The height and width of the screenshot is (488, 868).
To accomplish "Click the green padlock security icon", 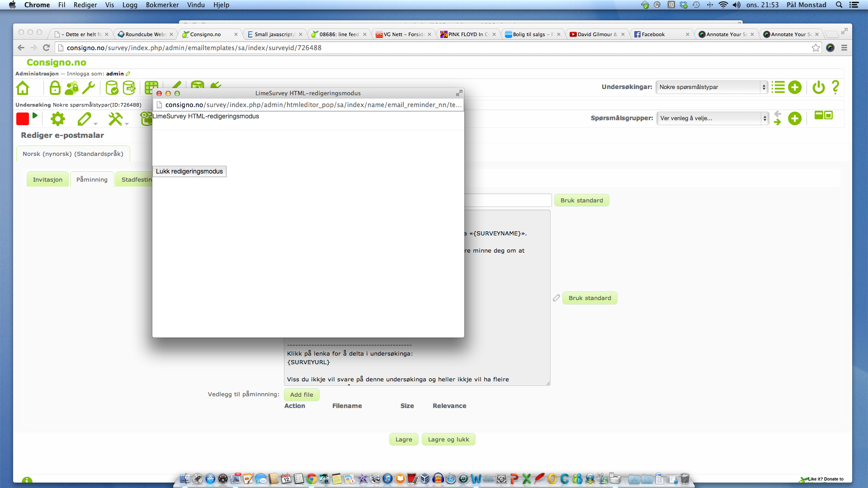I will point(55,88).
